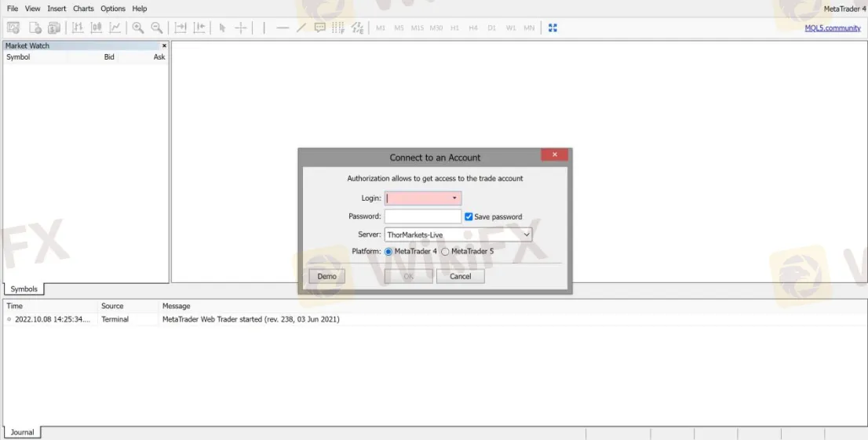Open the MQL5.community link
Screen dimensions: 868x440
coord(833,27)
